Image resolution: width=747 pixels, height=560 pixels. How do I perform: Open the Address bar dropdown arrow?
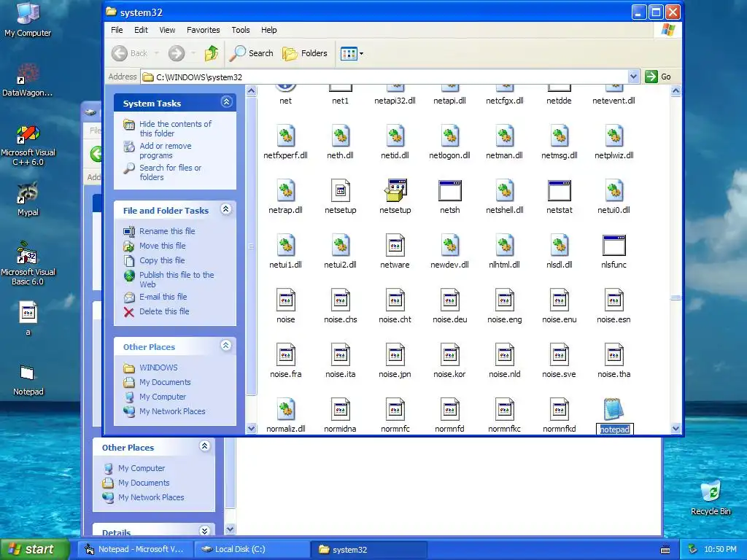click(x=633, y=76)
